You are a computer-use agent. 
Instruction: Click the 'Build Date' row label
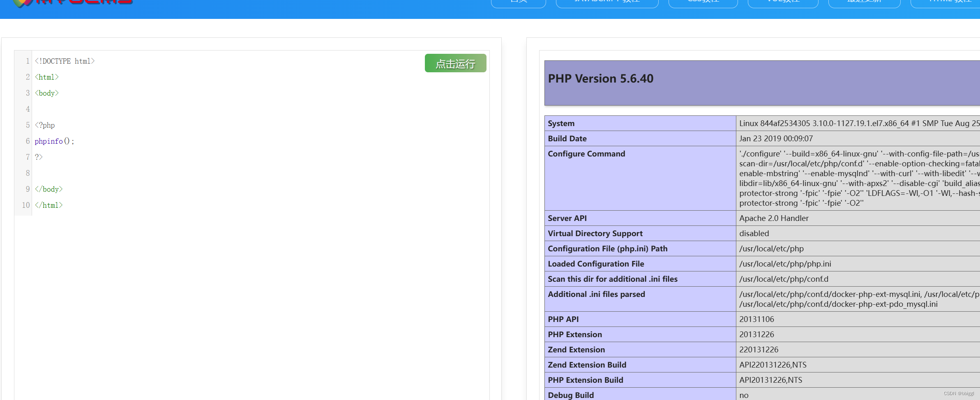[x=567, y=138]
